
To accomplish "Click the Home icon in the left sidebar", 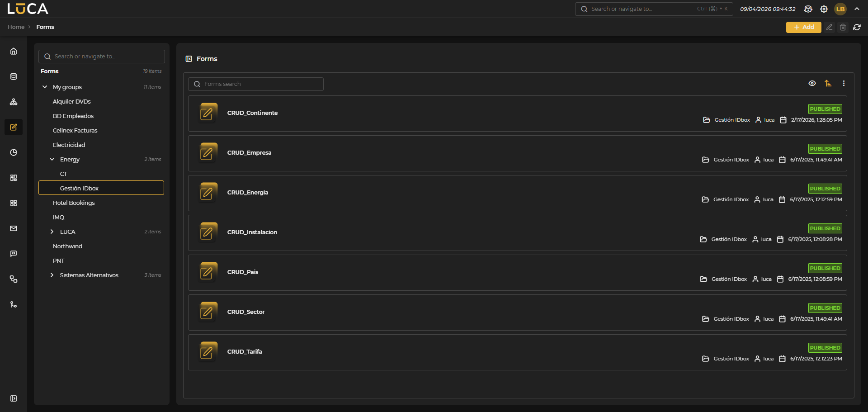I will click(x=14, y=51).
